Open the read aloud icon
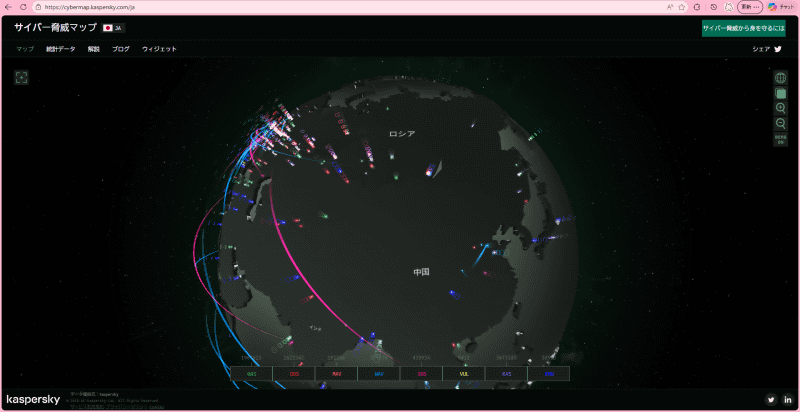Viewport: 800px width, 412px height. tap(669, 7)
